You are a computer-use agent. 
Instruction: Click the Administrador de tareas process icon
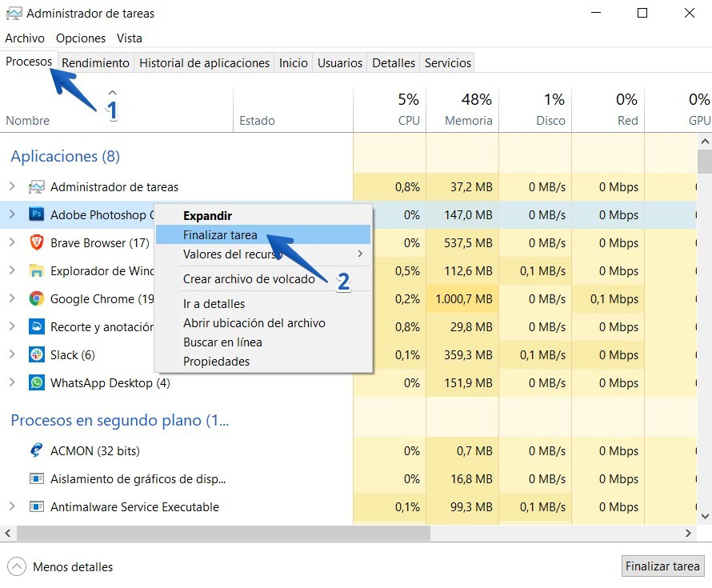pyautogui.click(x=36, y=186)
